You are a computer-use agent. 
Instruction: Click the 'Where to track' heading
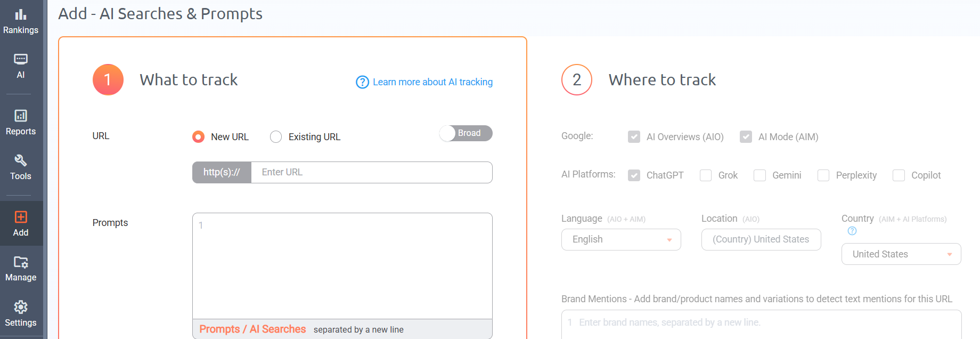click(662, 80)
